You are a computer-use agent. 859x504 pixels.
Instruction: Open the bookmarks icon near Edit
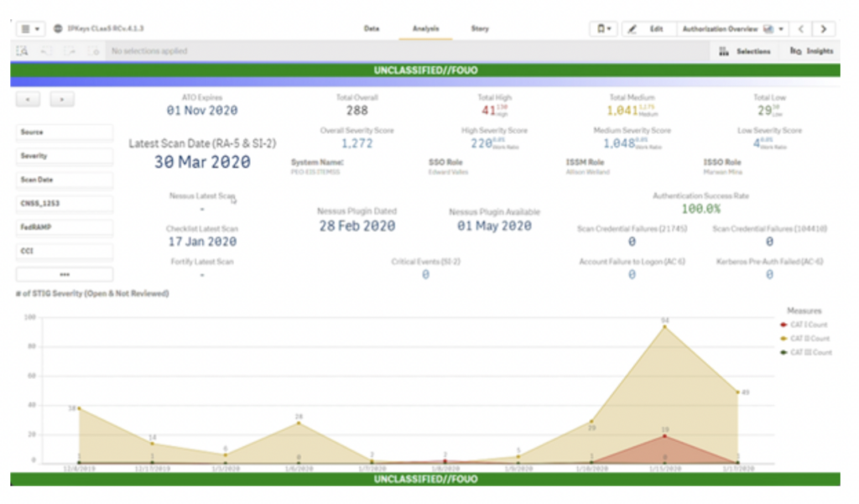(x=600, y=28)
